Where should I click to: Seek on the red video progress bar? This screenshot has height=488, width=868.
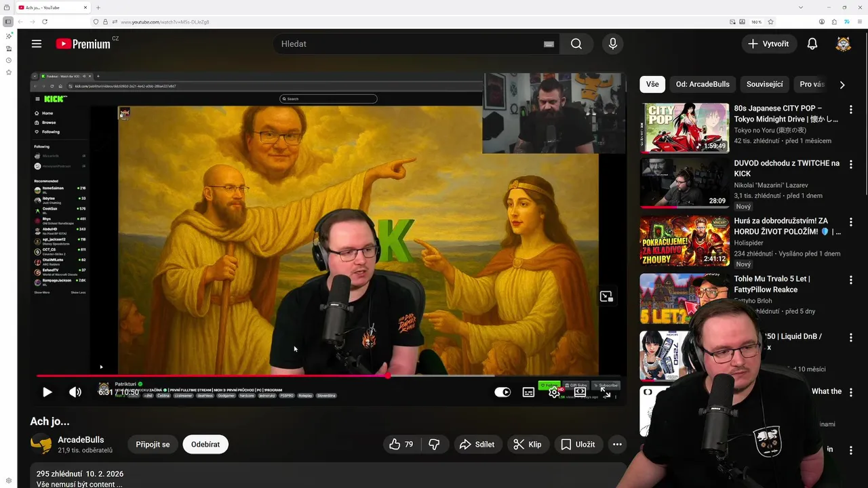(328, 375)
